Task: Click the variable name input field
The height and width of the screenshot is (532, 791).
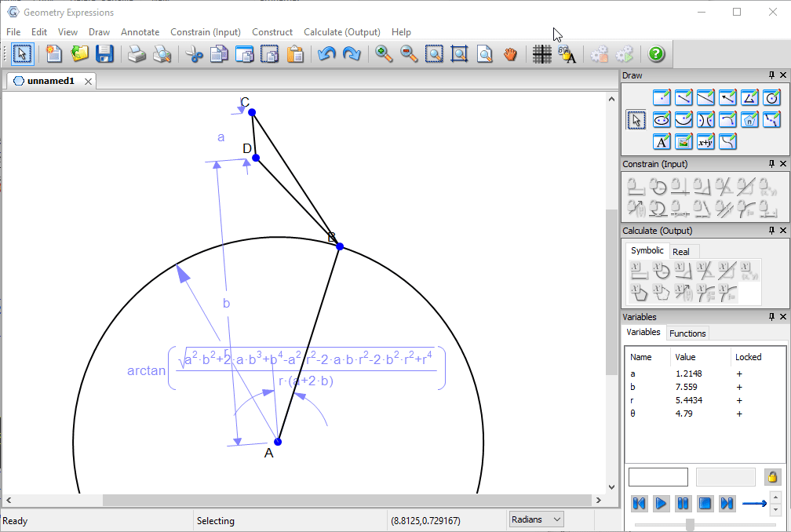Action: click(x=658, y=477)
